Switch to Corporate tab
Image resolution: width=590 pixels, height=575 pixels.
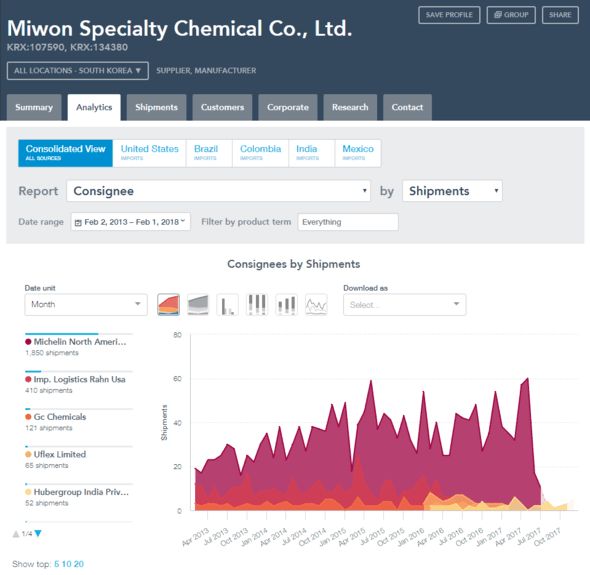point(288,107)
